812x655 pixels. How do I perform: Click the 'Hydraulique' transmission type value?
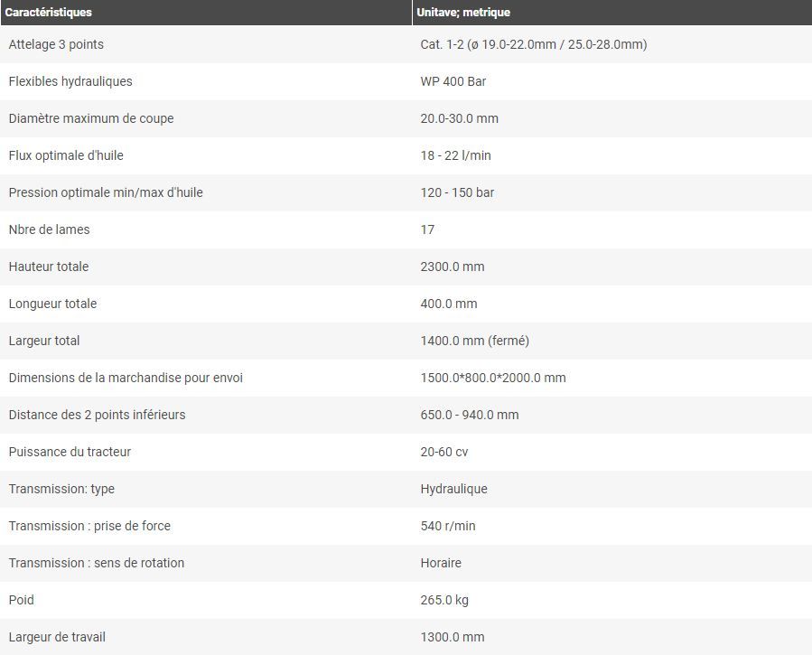pyautogui.click(x=453, y=489)
